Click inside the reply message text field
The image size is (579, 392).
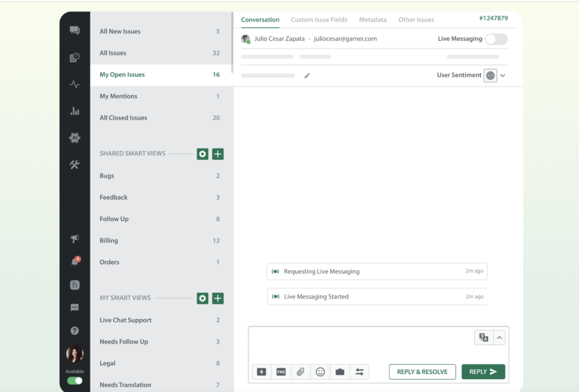pyautogui.click(x=362, y=343)
